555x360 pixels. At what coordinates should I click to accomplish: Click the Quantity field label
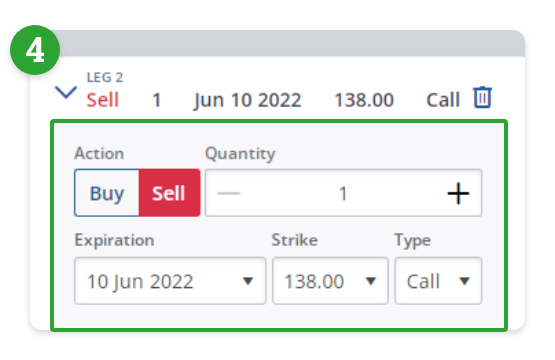[x=240, y=154]
